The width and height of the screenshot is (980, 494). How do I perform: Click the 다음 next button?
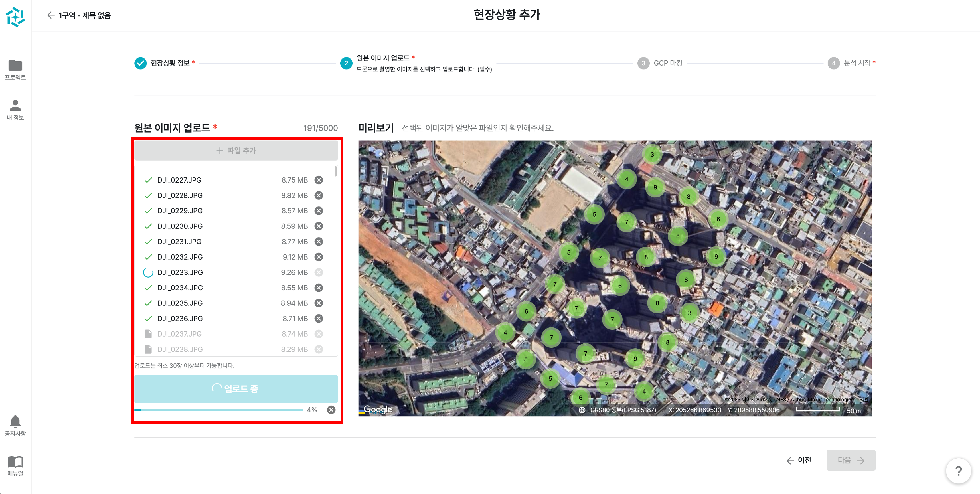point(851,460)
